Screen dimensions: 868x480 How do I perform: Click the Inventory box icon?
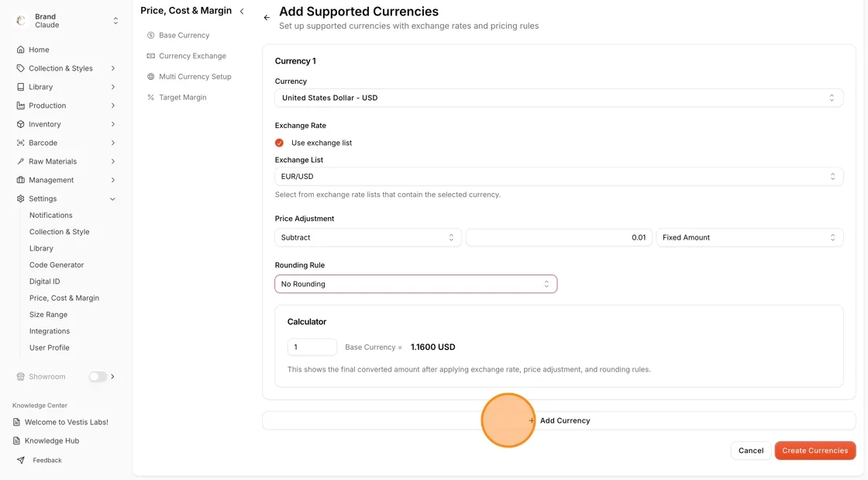[20, 124]
